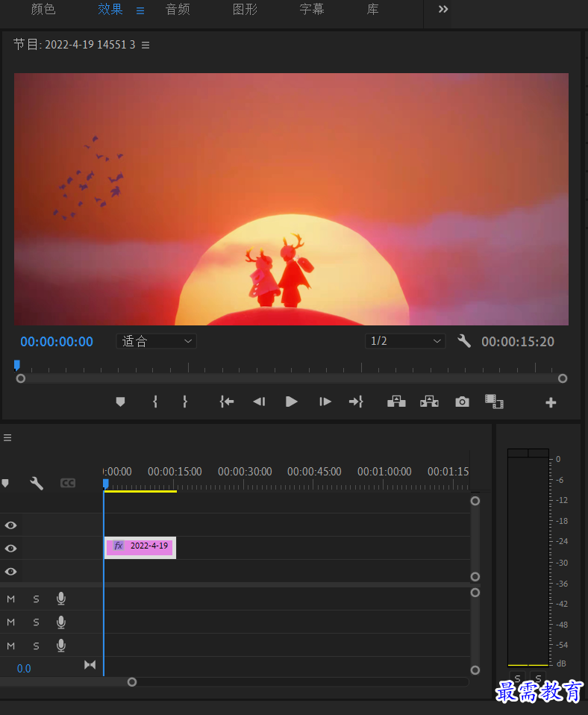The image size is (588, 715).
Task: Click the Extract button
Action: (x=429, y=402)
